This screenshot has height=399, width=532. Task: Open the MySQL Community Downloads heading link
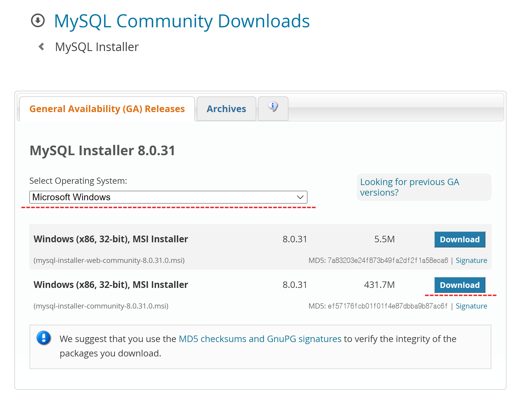[x=182, y=21]
